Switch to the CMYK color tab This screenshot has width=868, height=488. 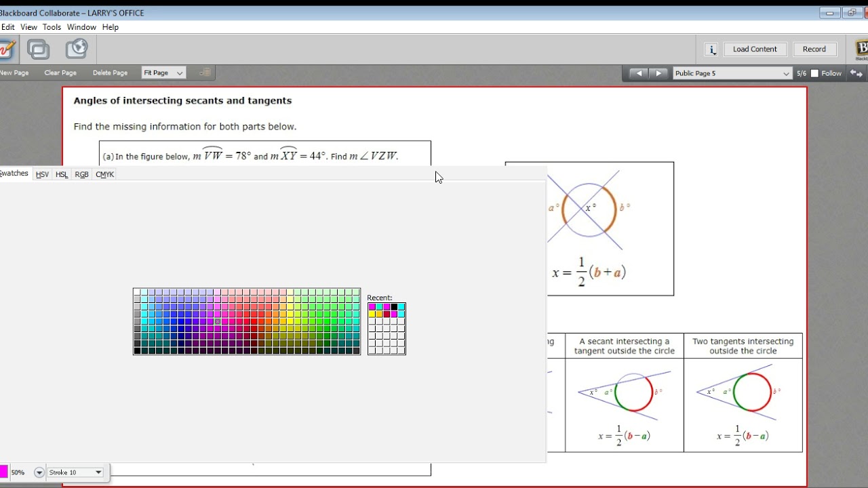coord(105,174)
